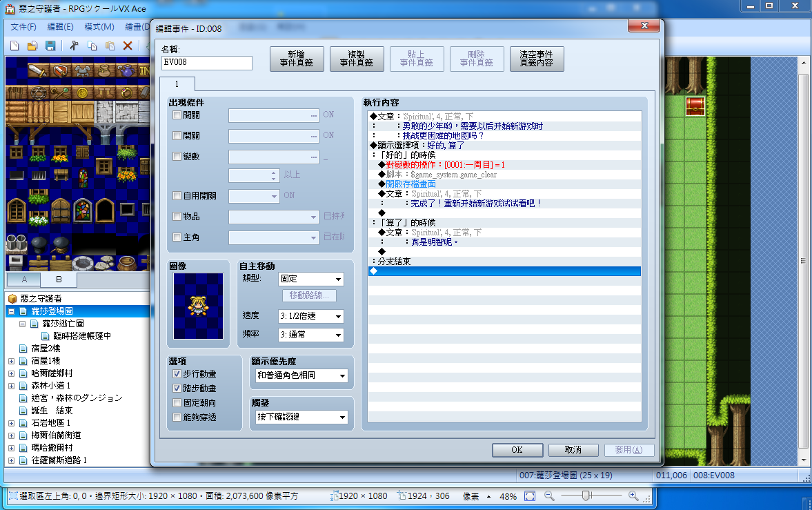The width and height of the screenshot is (812, 510).
Task: Adjust the zoom slider handle in status bar
Action: 586,496
